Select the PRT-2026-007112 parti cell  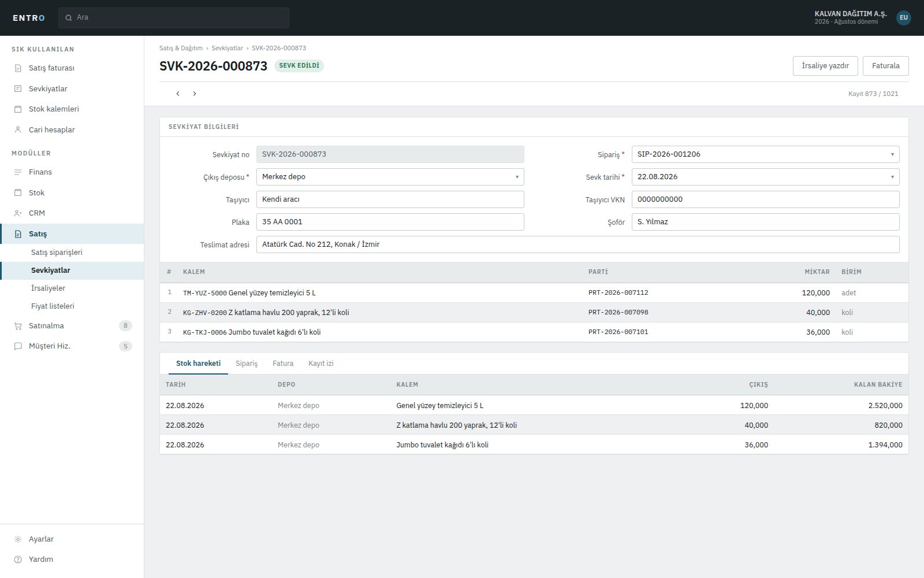click(x=618, y=293)
